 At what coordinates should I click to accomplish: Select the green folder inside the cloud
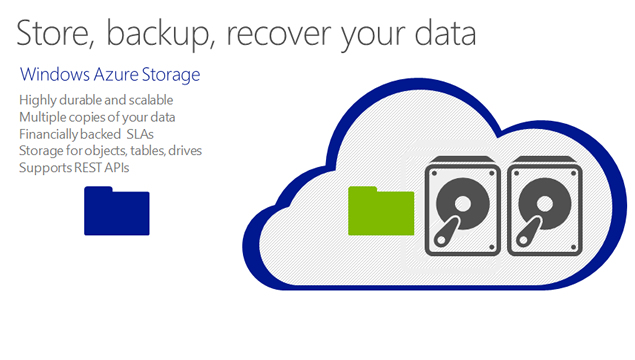tap(381, 211)
